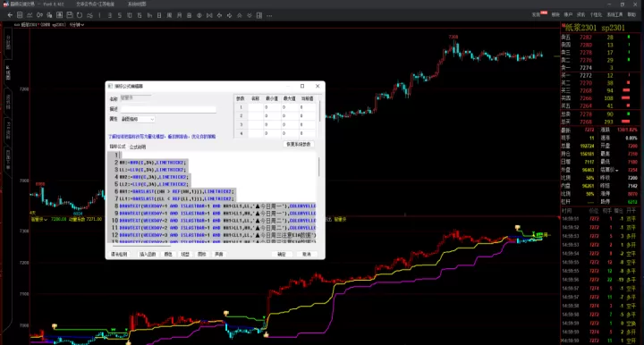Viewport: 644px width, 345px height.
Task: Click the 图标 button in formula editor
Action: point(202,255)
